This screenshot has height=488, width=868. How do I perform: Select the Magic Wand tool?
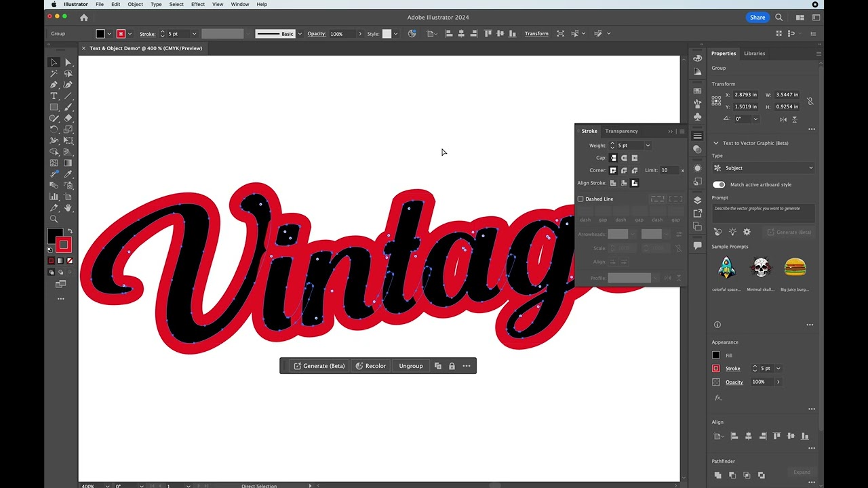(54, 73)
